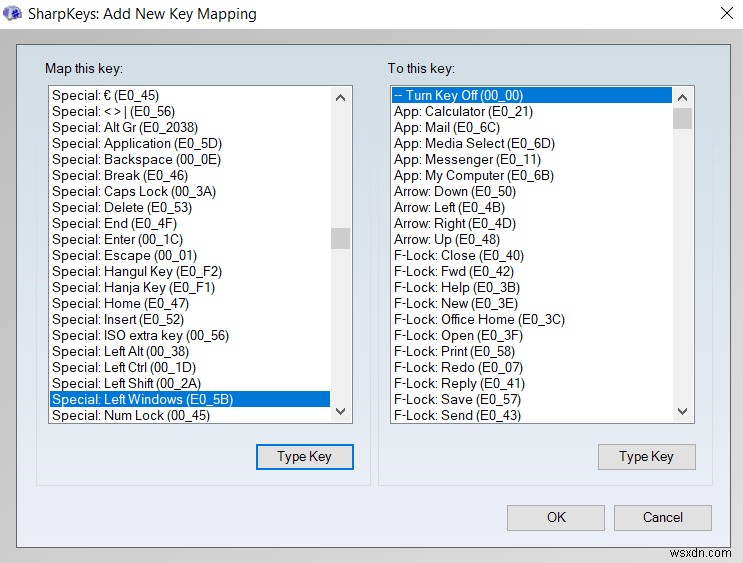This screenshot has width=743, height=563.
Task: Select Arrow: Down (E0_50)
Action: (x=532, y=191)
